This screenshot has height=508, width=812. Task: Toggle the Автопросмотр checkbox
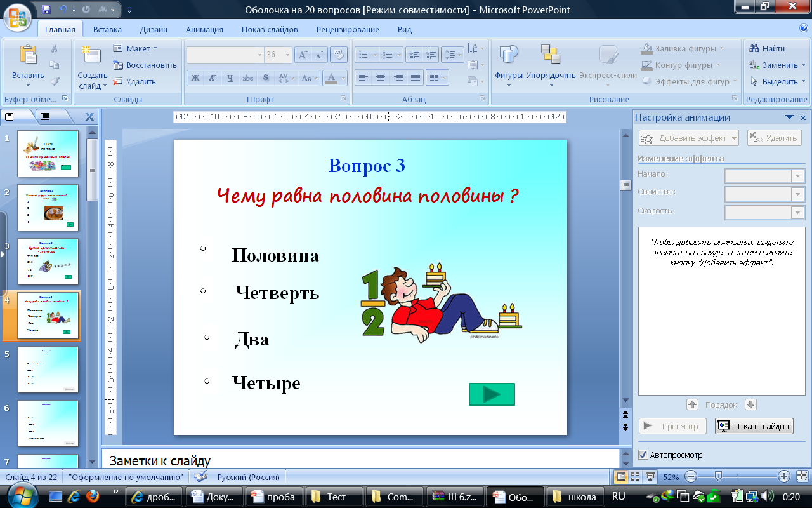point(643,455)
